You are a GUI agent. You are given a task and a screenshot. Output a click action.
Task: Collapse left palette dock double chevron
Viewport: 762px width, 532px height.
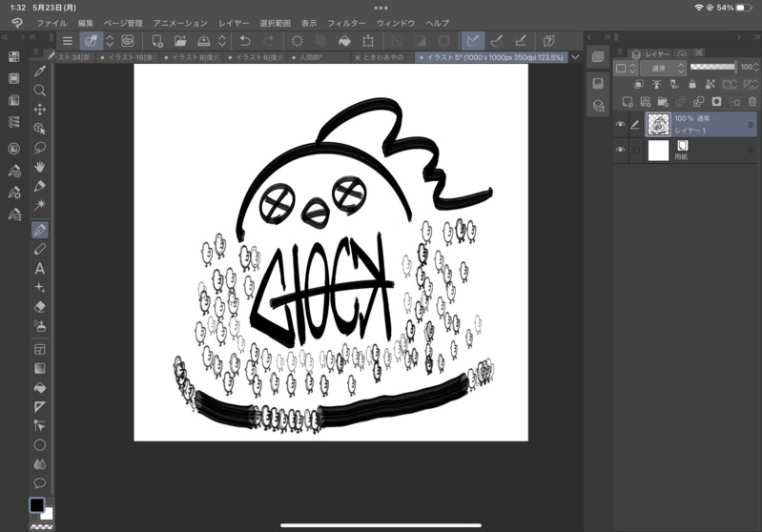[x=5, y=37]
